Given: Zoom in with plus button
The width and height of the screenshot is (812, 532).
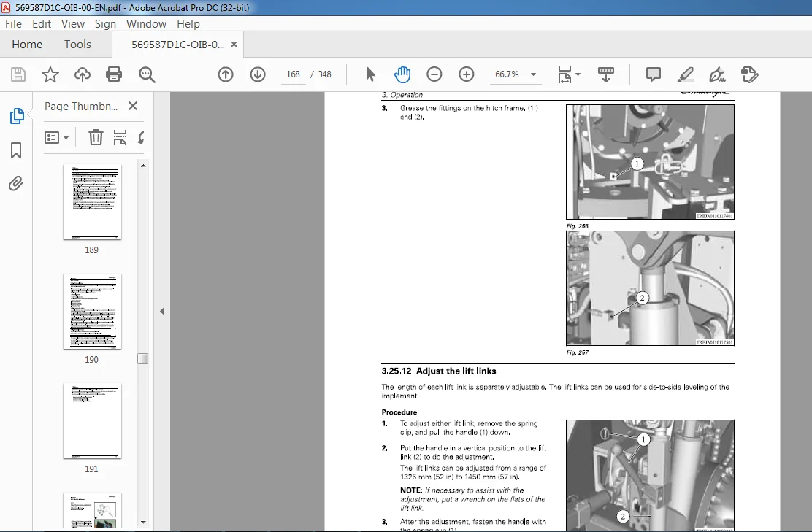Looking at the screenshot, I should [x=467, y=74].
